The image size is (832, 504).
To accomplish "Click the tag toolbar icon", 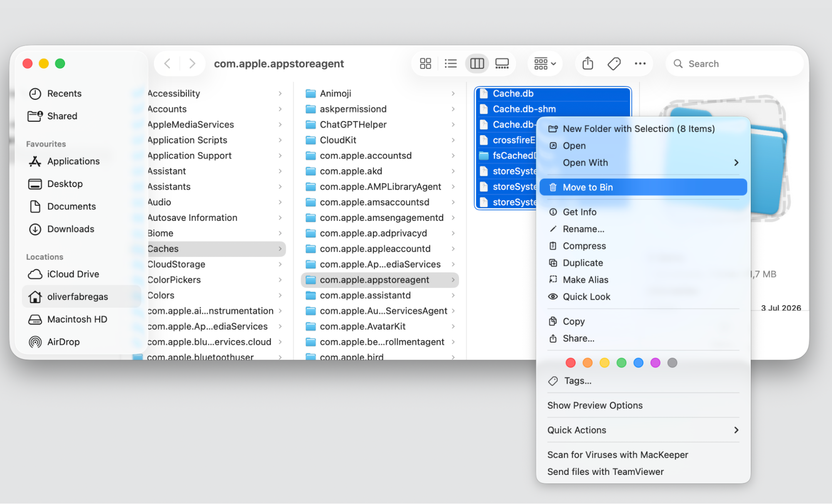I will [x=614, y=64].
